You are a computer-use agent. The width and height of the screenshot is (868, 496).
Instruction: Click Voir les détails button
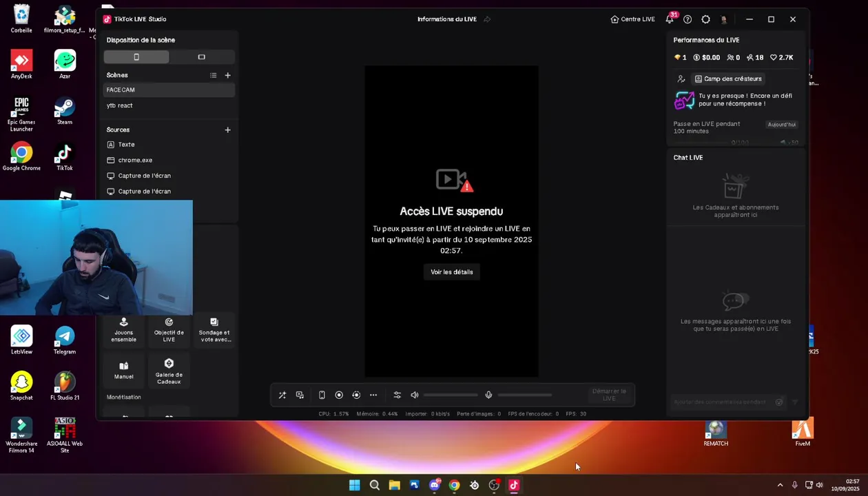452,272
